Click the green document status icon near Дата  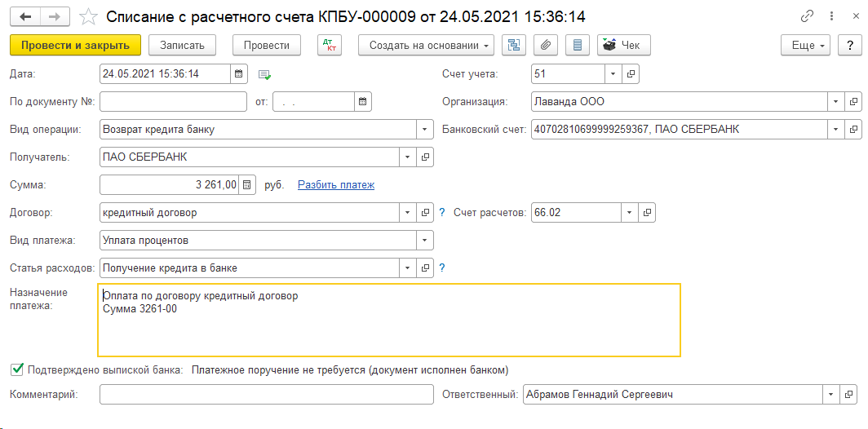point(264,74)
